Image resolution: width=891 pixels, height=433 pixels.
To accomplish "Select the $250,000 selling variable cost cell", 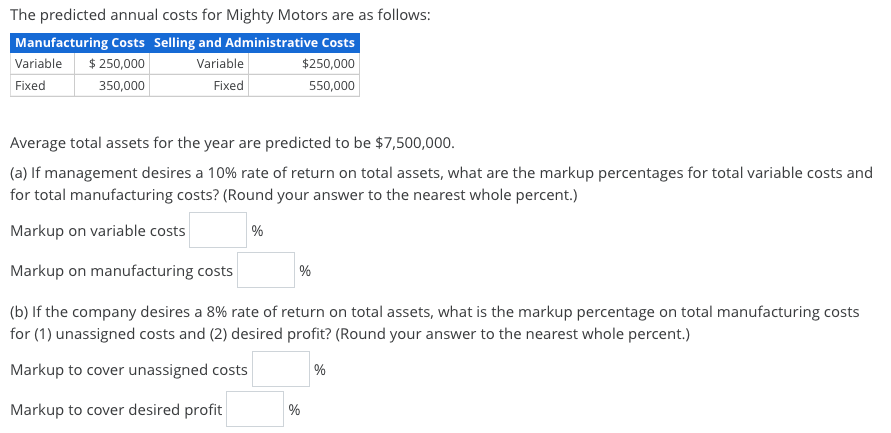I will point(304,64).
